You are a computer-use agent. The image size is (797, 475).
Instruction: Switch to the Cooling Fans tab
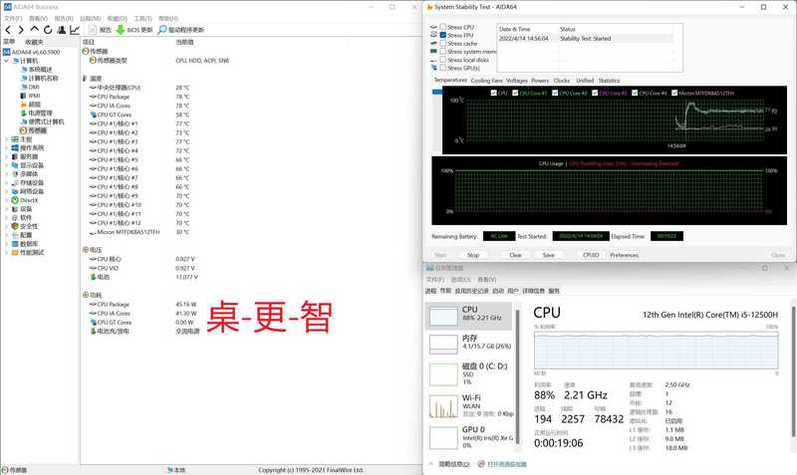pyautogui.click(x=486, y=81)
